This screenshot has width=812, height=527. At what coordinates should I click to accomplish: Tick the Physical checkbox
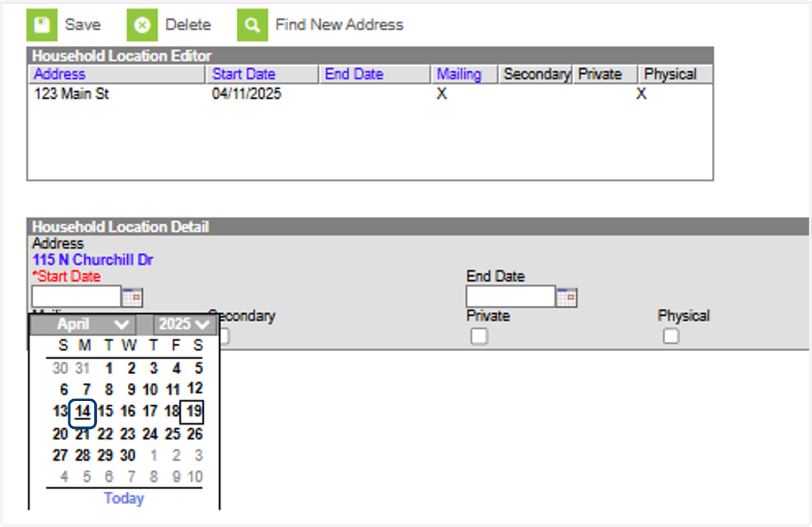click(x=671, y=336)
